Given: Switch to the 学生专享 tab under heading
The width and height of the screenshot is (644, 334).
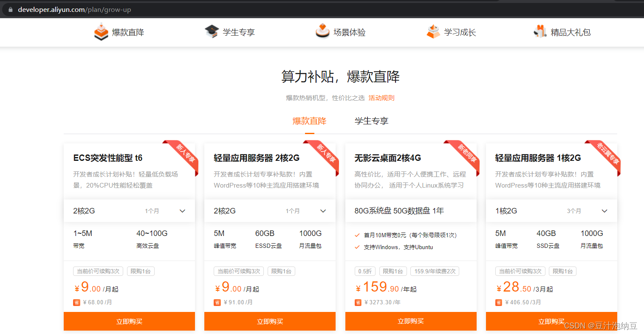Looking at the screenshot, I should tap(372, 121).
